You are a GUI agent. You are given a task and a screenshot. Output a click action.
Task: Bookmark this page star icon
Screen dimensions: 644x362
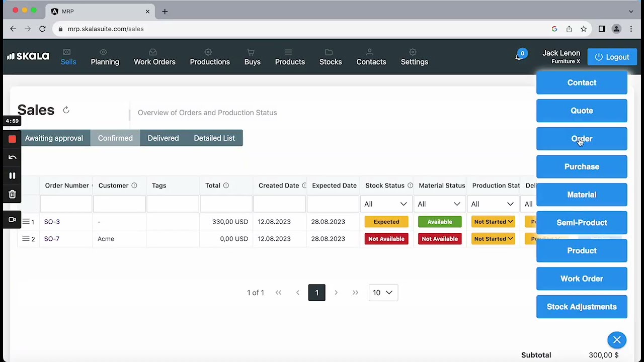(584, 29)
